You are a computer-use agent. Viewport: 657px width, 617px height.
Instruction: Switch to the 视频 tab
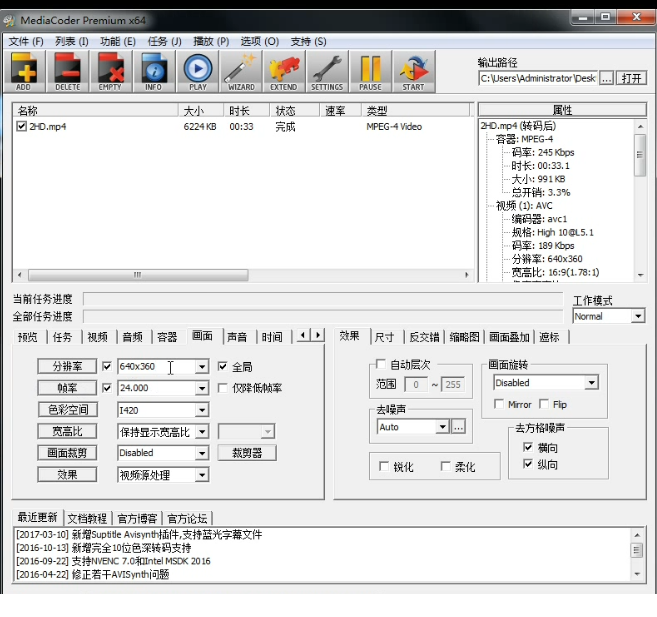click(98, 337)
